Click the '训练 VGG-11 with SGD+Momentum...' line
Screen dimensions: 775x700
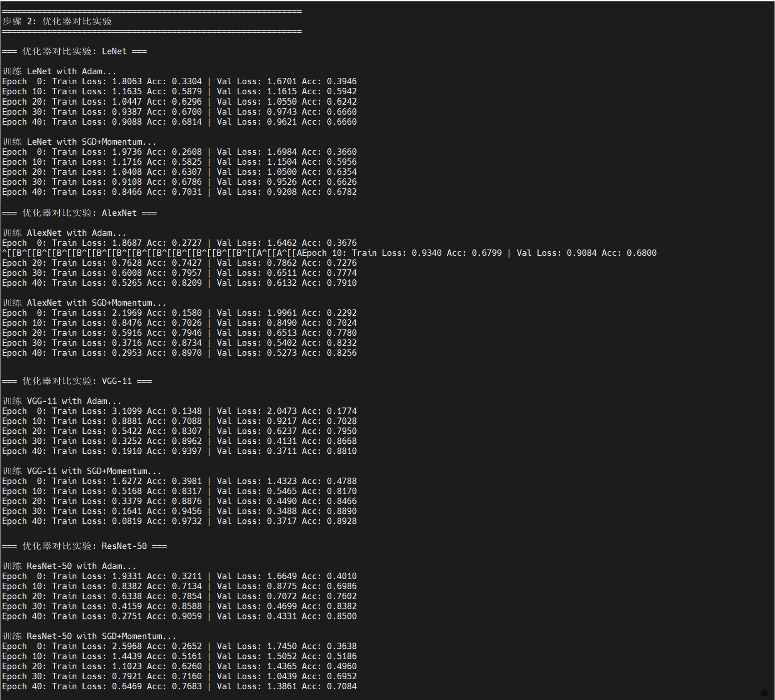pyautogui.click(x=82, y=471)
